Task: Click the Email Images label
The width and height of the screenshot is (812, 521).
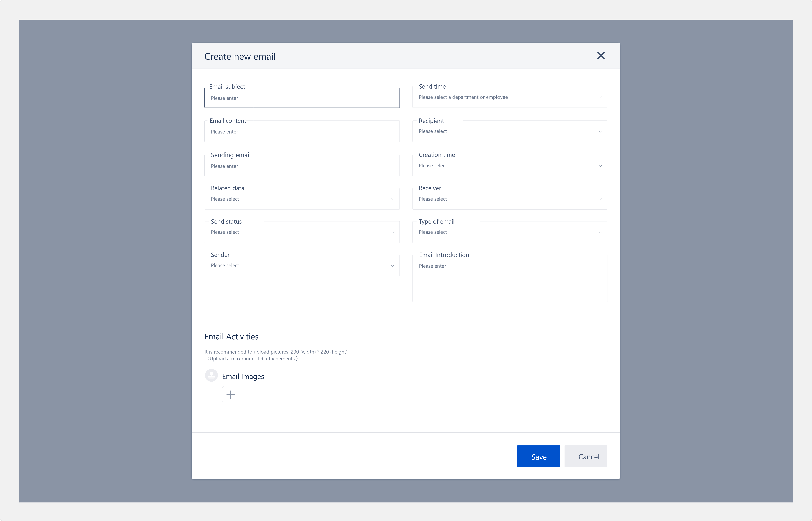Action: [243, 377]
